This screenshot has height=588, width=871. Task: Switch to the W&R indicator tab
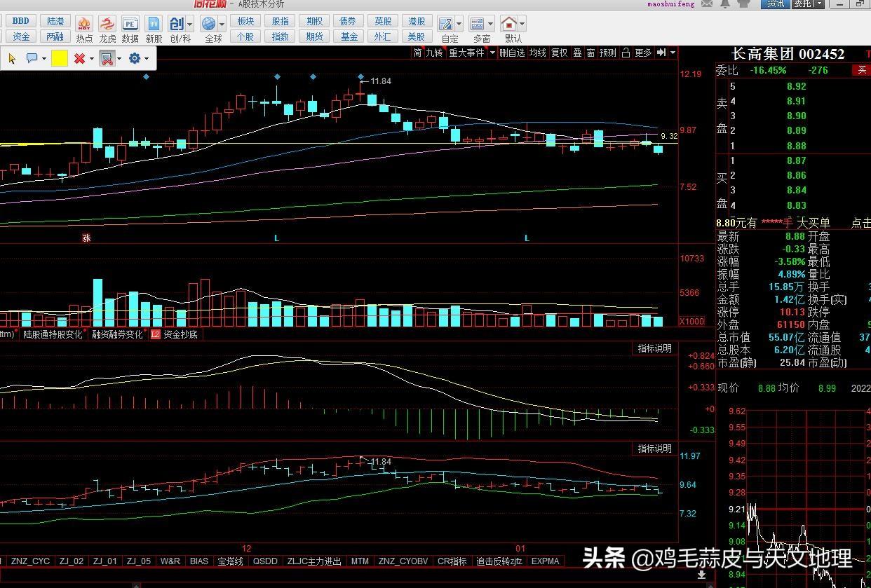point(170,561)
